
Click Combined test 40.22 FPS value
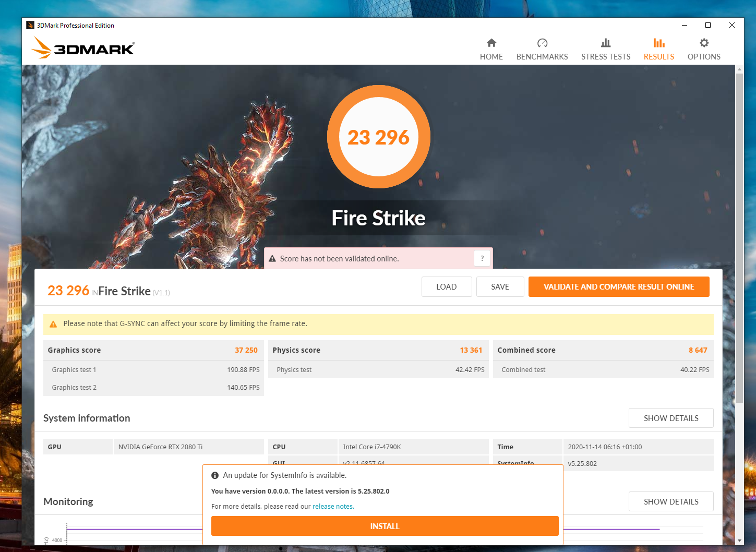point(695,370)
